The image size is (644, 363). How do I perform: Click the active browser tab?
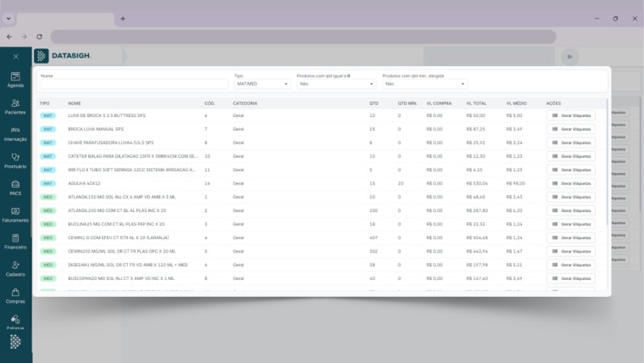(66, 20)
